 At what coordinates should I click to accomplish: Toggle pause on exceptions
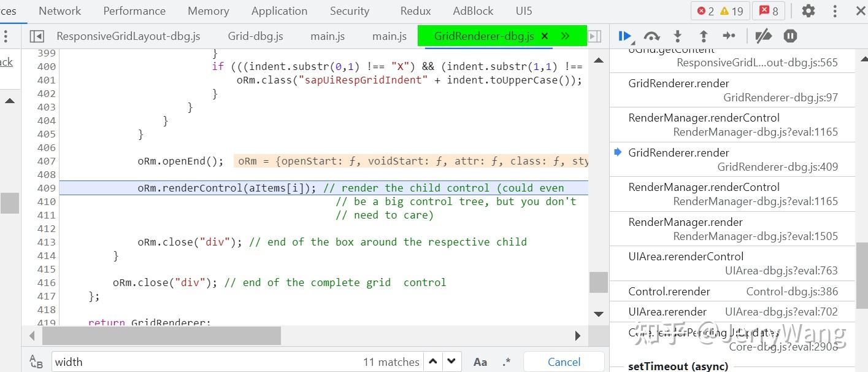coord(790,36)
